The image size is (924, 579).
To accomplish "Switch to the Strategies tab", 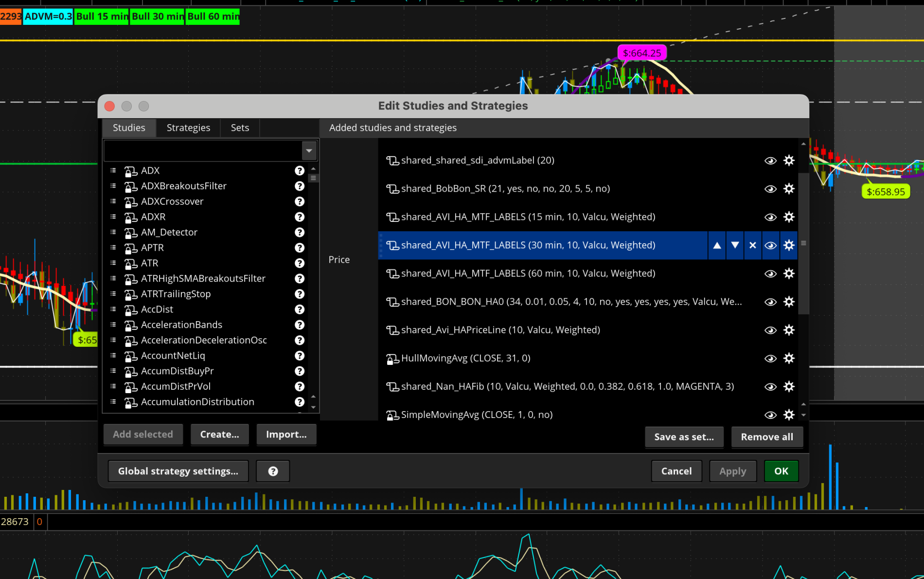I will click(x=188, y=128).
